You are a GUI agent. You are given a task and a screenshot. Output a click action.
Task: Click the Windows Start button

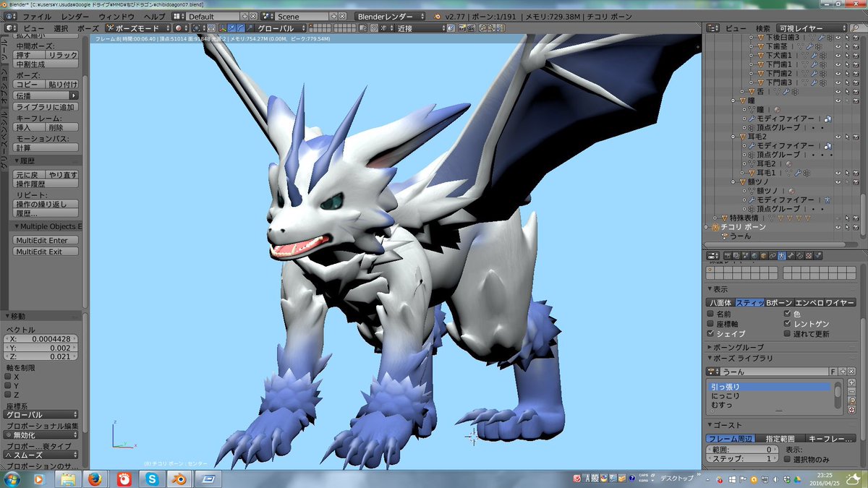(x=12, y=479)
